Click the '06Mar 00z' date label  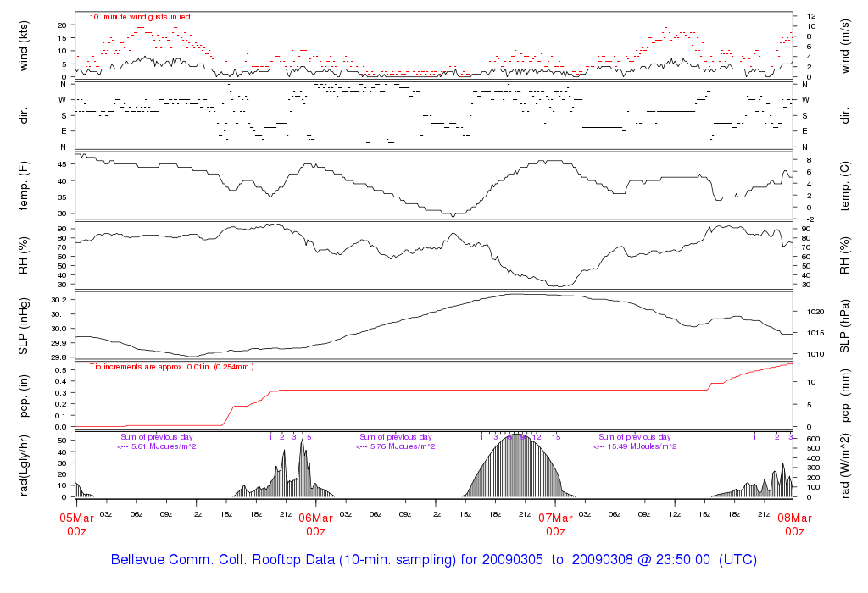tap(315, 524)
